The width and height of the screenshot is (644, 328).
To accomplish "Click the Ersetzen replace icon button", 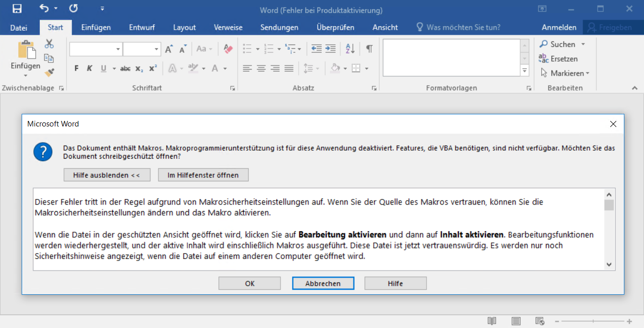I will coord(558,58).
